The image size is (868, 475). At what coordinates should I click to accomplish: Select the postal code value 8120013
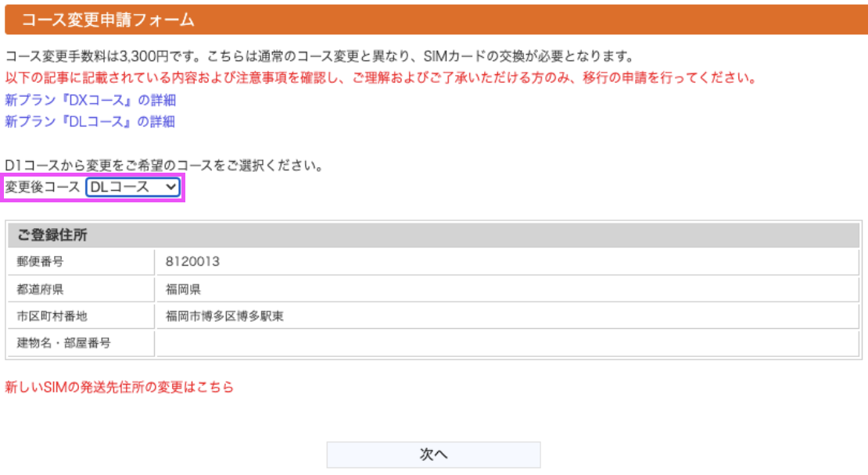click(192, 262)
